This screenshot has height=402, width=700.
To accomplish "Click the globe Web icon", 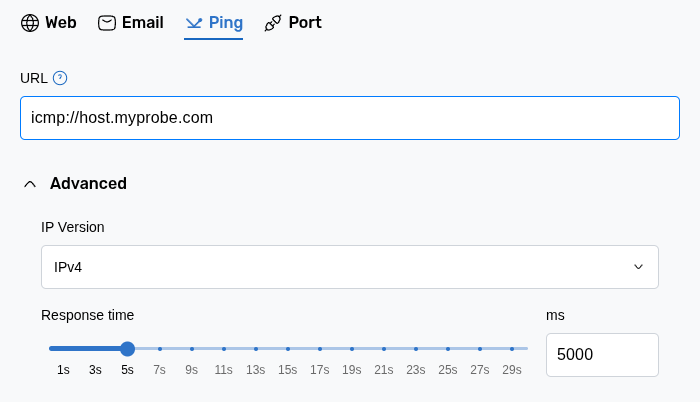I will coord(30,23).
